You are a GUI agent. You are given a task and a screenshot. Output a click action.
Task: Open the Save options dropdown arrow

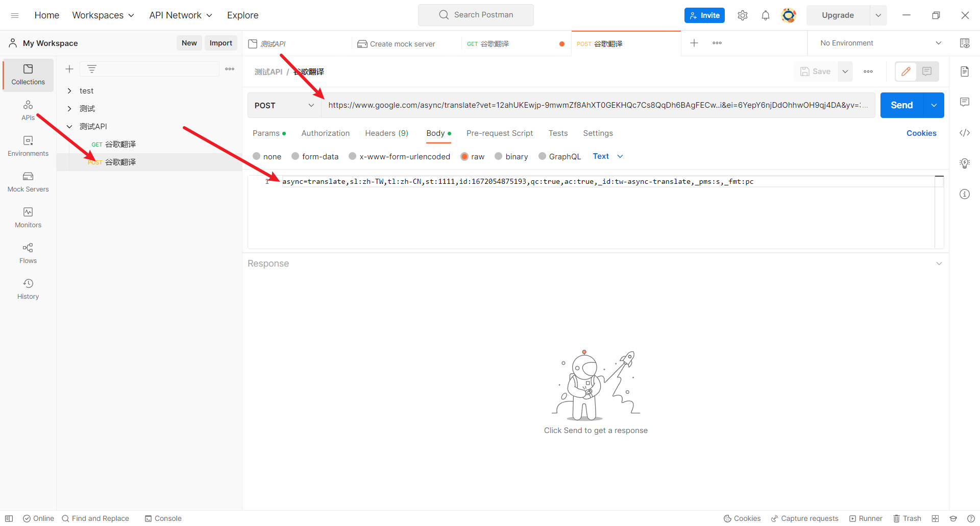coord(845,71)
